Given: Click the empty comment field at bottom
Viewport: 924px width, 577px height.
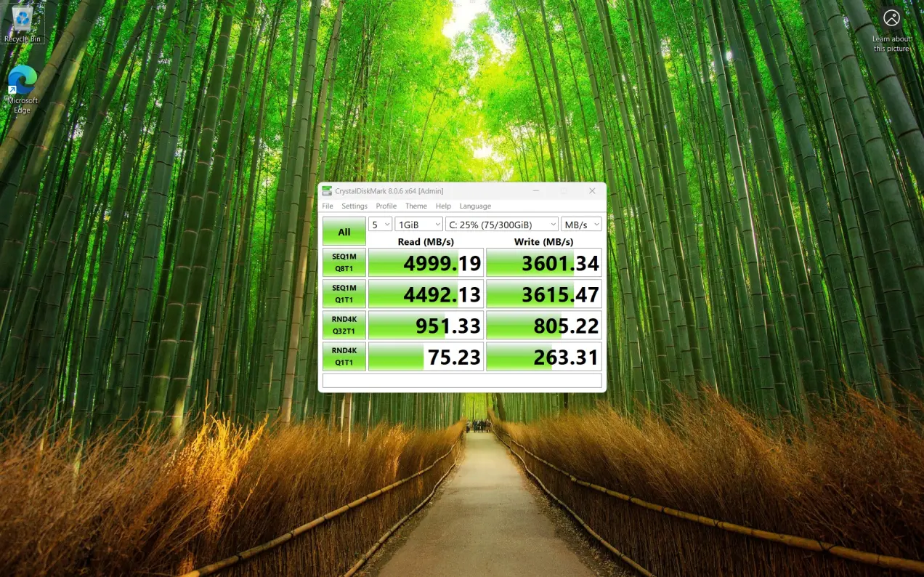Looking at the screenshot, I should pos(462,381).
